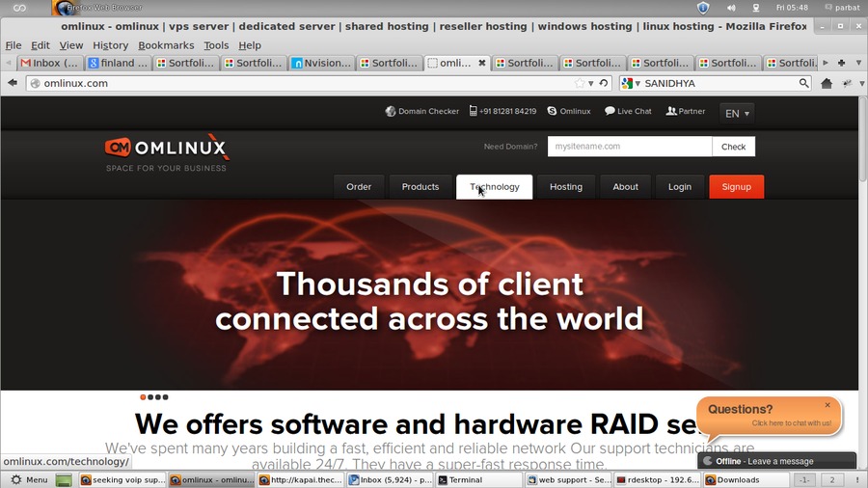Reload the page with the refresh icon

click(x=604, y=83)
